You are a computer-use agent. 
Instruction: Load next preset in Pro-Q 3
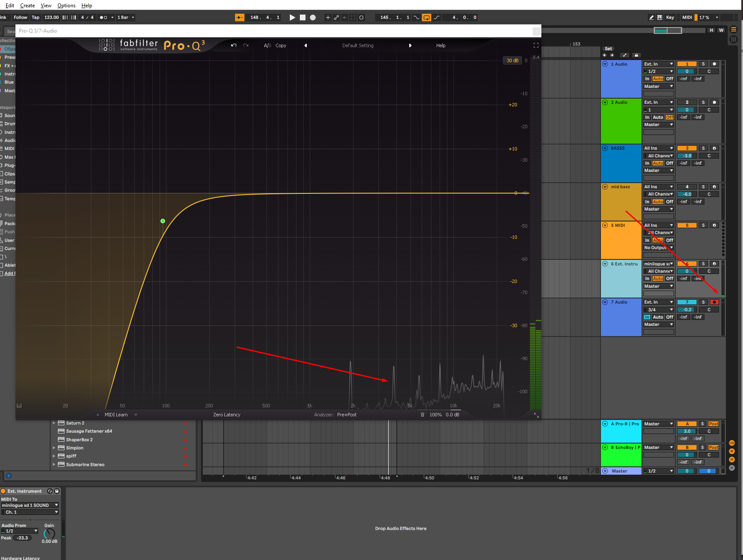coord(410,45)
